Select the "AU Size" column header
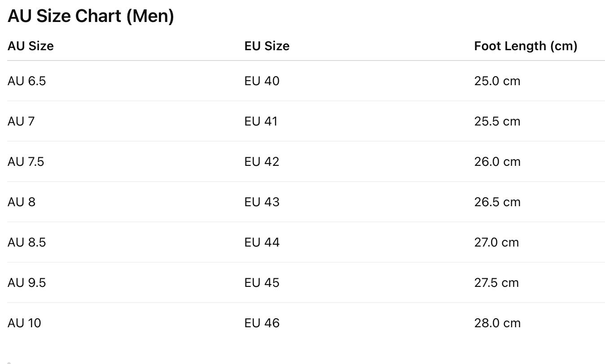 31,46
